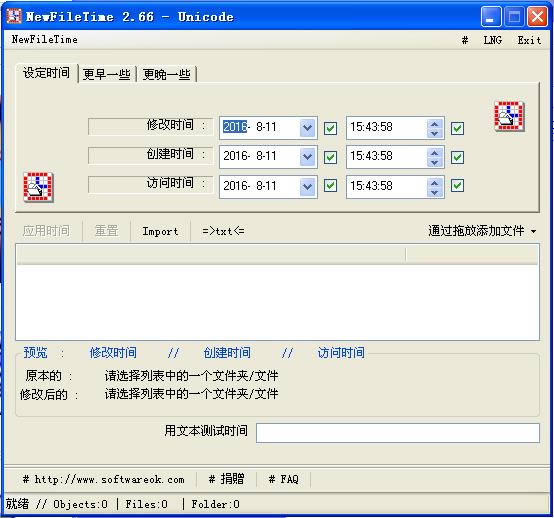The height and width of the screenshot is (518, 554).
Task: Toggle the modified time date checkbox
Action: point(330,128)
